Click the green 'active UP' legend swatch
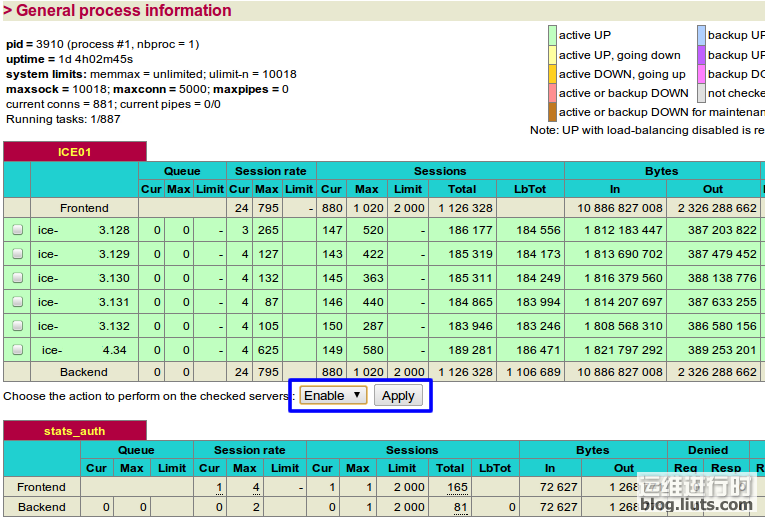 point(552,35)
